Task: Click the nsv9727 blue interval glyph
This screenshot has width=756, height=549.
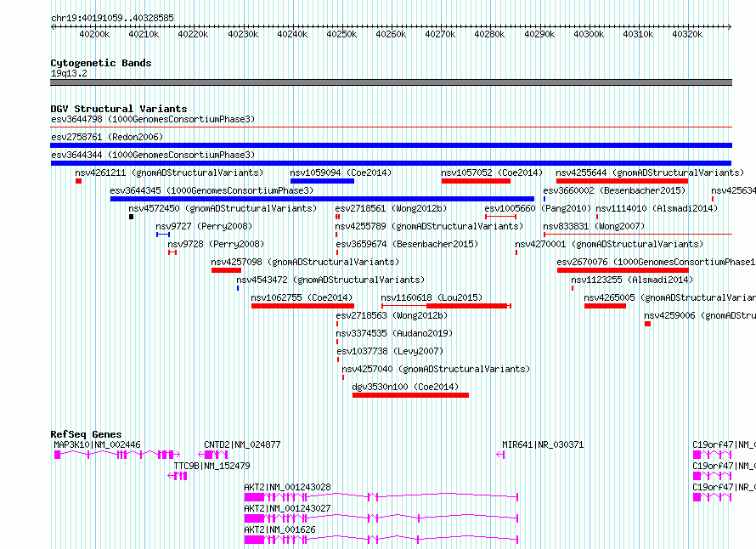Action: click(163, 235)
